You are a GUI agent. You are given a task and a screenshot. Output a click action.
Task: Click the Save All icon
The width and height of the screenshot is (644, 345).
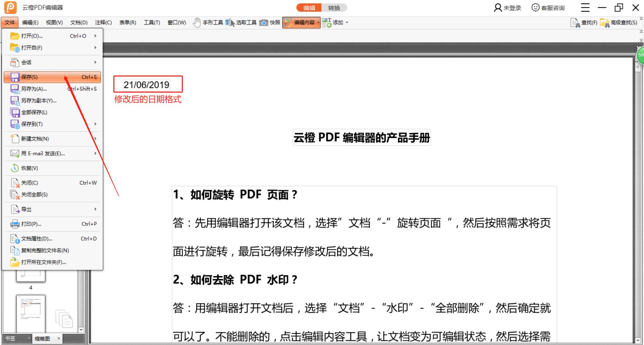pyautogui.click(x=15, y=112)
